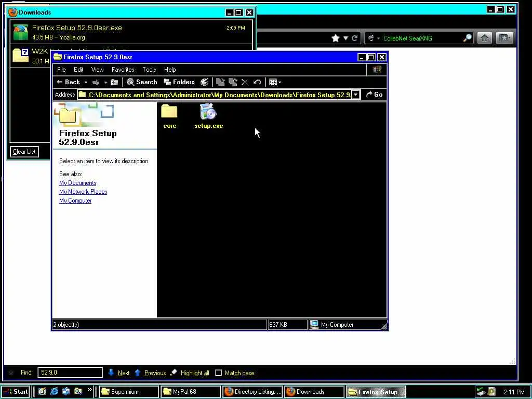The height and width of the screenshot is (399, 532).
Task: Open the File menu
Action: pyautogui.click(x=61, y=70)
